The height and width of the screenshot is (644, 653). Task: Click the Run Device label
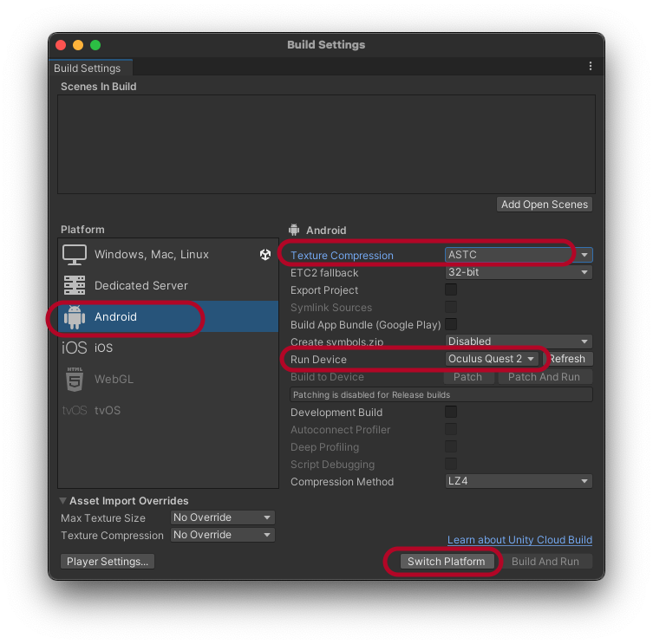click(x=318, y=359)
